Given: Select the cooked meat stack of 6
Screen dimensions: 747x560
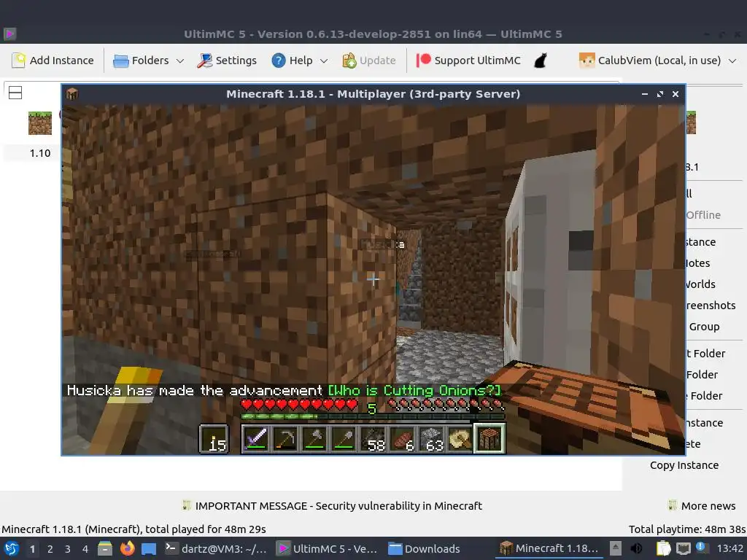Looking at the screenshot, I should point(402,438).
